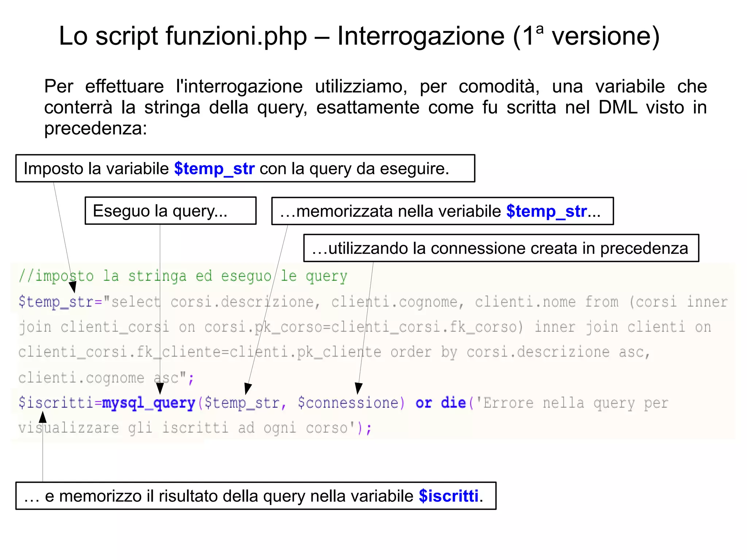Click the code line 'clienti_corsi.fk_cliente=clienti.pk_cliente order by'
Viewport: 747px width, 560px height.
point(334,352)
